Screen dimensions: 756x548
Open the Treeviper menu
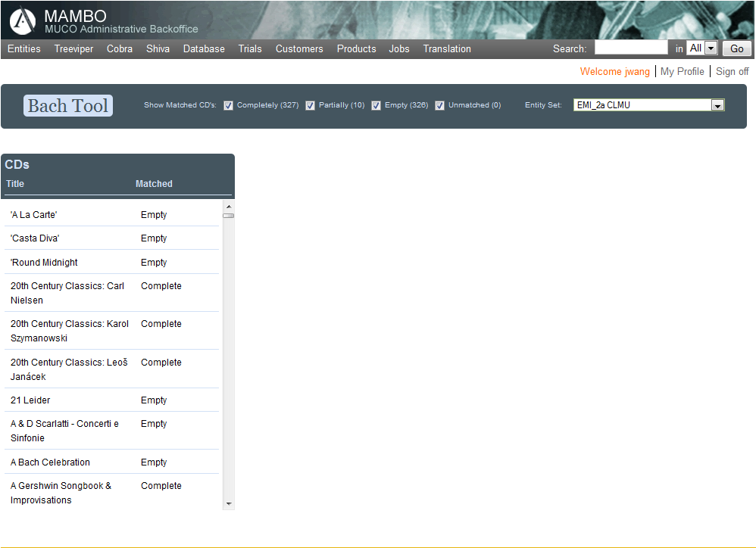73,48
